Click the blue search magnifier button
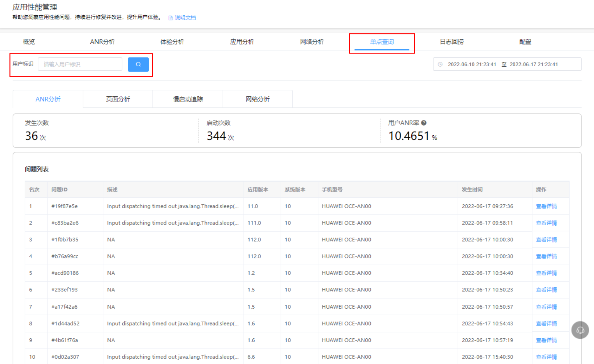This screenshot has height=364, width=594. 138,64
